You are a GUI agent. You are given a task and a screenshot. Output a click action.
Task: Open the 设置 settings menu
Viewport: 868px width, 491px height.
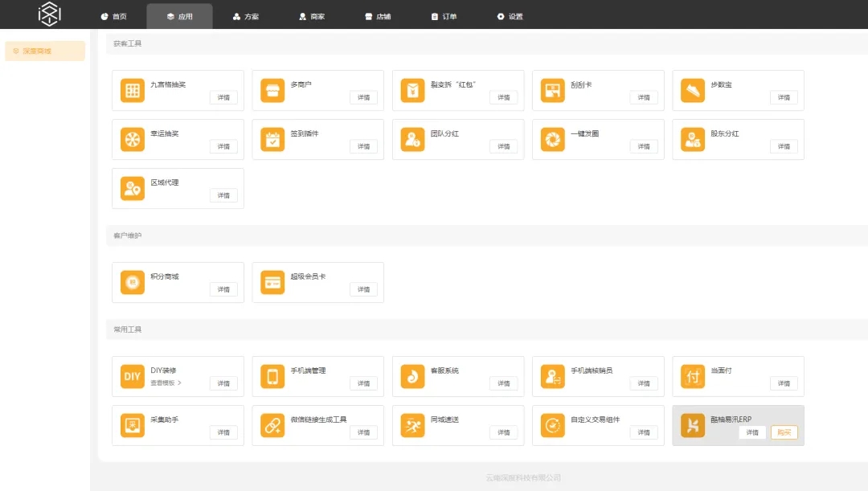click(512, 15)
